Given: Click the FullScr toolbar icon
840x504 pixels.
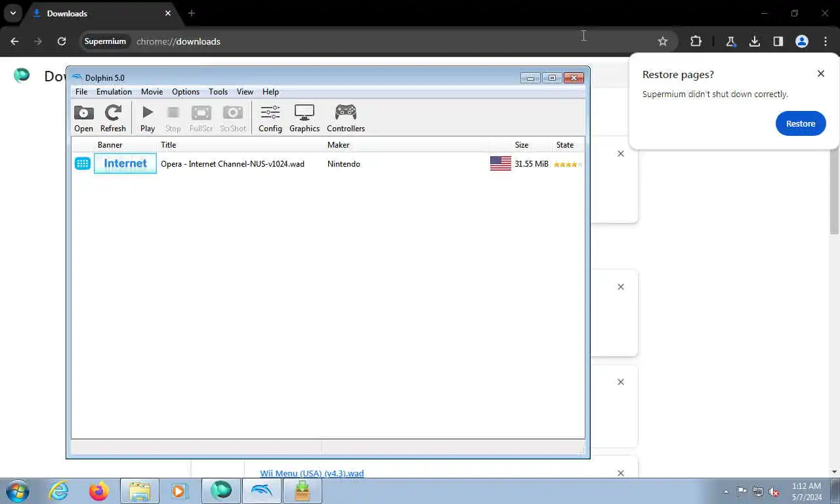Looking at the screenshot, I should pos(201,118).
